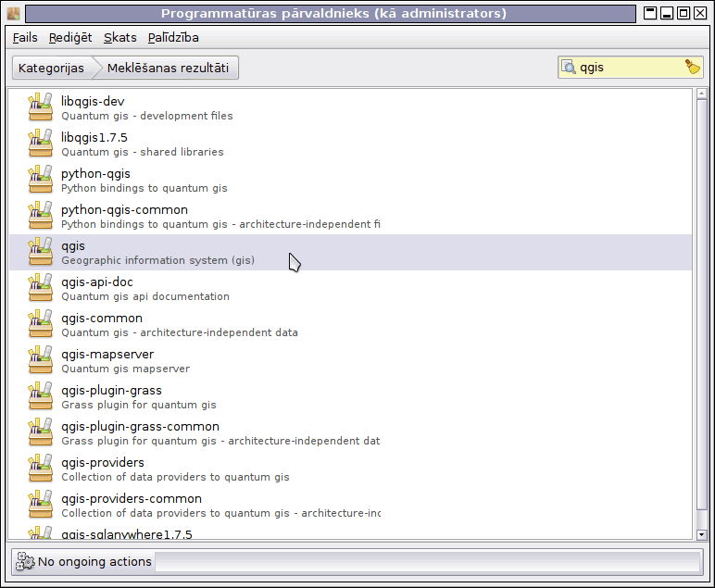Select python-qgis package name

(x=95, y=174)
